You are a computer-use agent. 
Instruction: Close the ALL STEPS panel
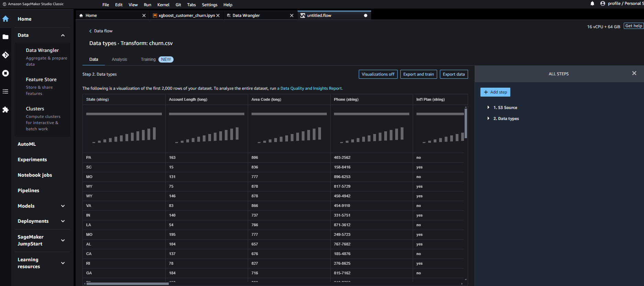click(x=634, y=73)
